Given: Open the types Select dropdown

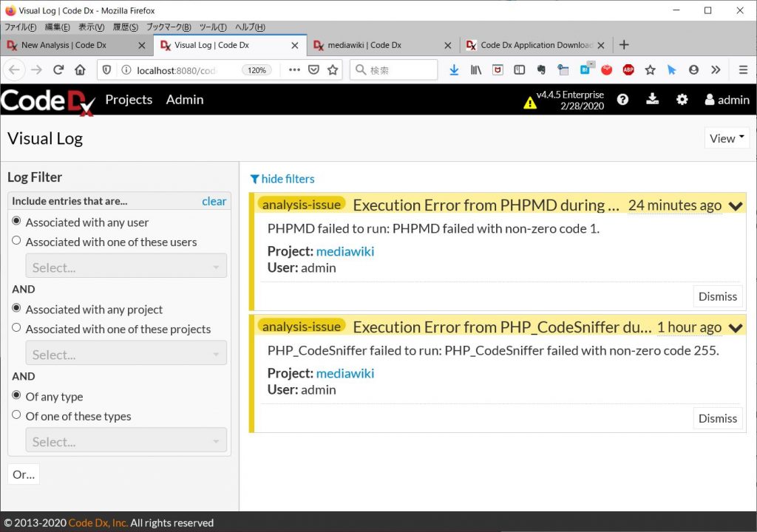Looking at the screenshot, I should 126,440.
